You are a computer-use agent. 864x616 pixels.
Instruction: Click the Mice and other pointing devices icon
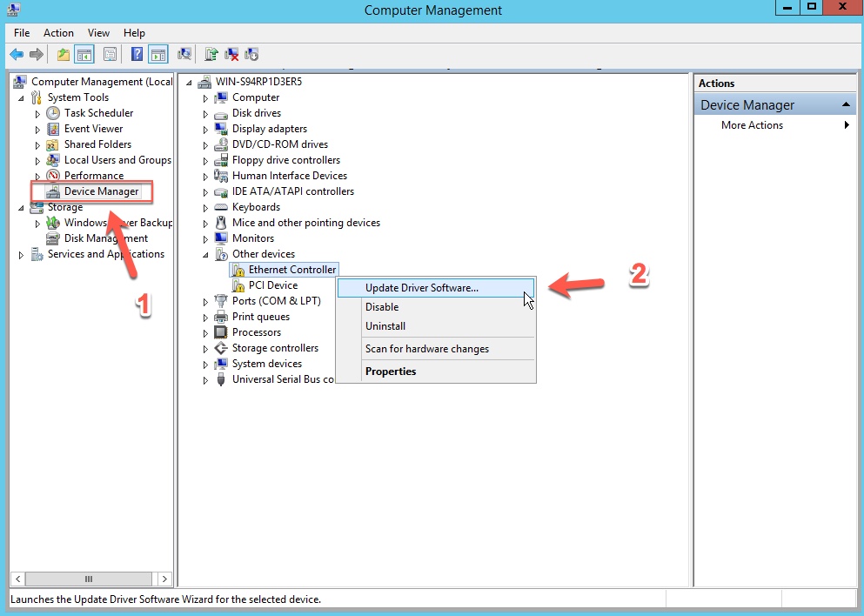221,223
